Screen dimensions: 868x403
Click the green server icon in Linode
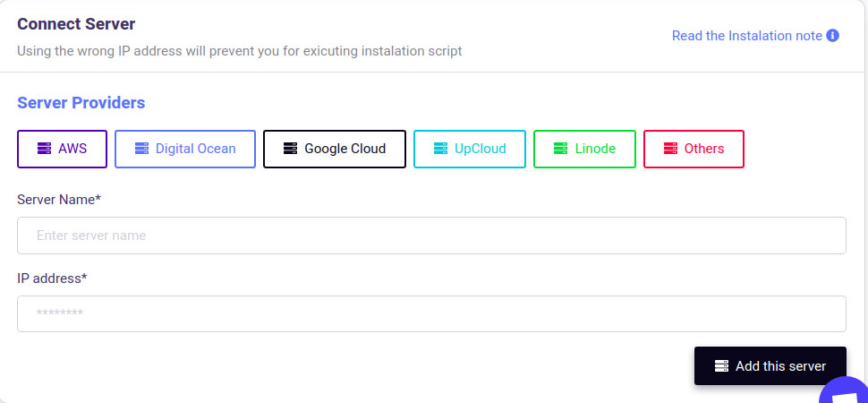(x=560, y=149)
